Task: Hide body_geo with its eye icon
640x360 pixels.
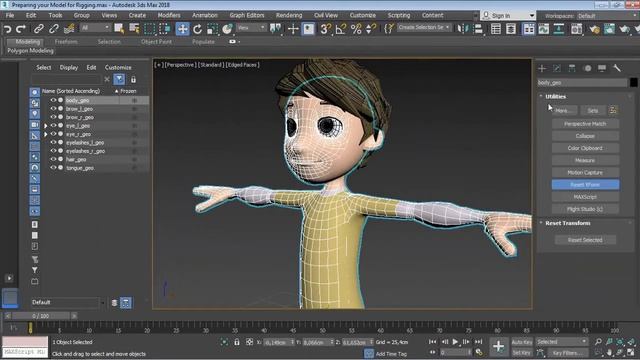Action: tap(53, 100)
